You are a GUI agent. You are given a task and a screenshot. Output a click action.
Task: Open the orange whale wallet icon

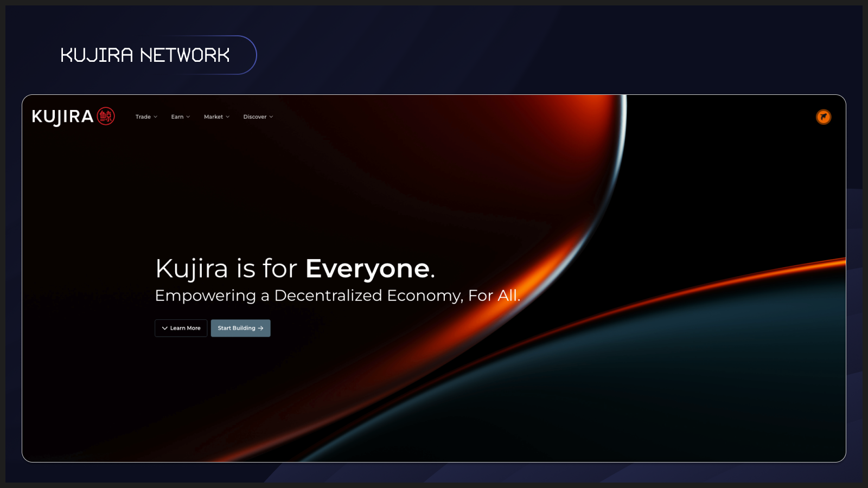click(824, 117)
